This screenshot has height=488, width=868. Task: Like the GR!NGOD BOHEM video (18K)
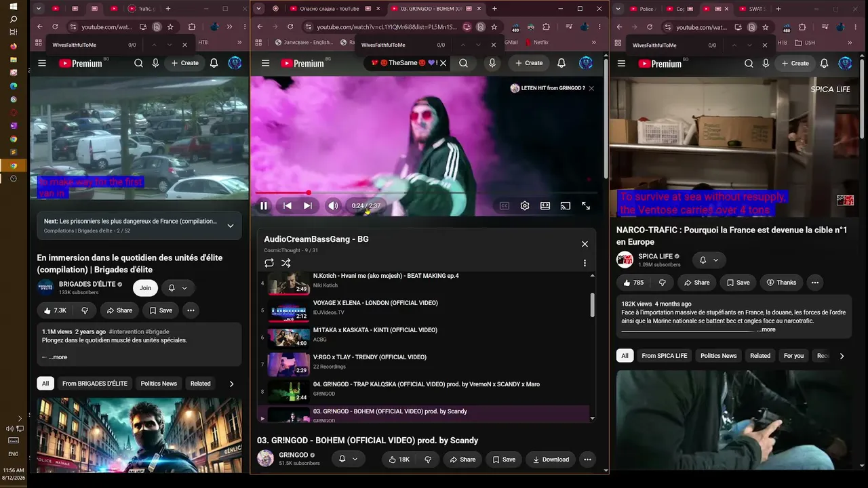point(399,460)
